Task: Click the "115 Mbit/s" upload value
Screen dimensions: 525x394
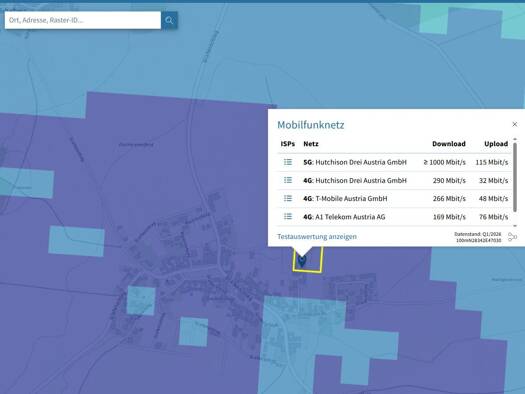Action: coord(492,162)
